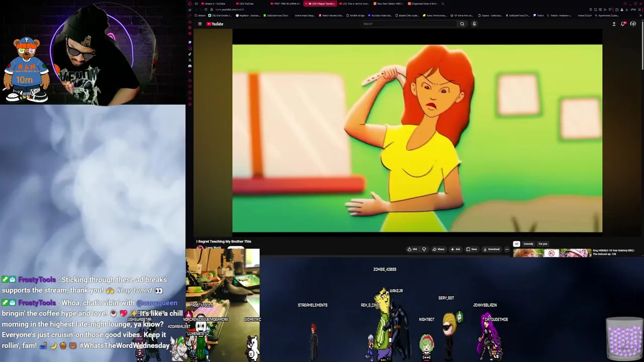This screenshot has width=644, height=362.
Task: Switch to the 'Dragonball Sizes' tab
Action: tap(424, 4)
